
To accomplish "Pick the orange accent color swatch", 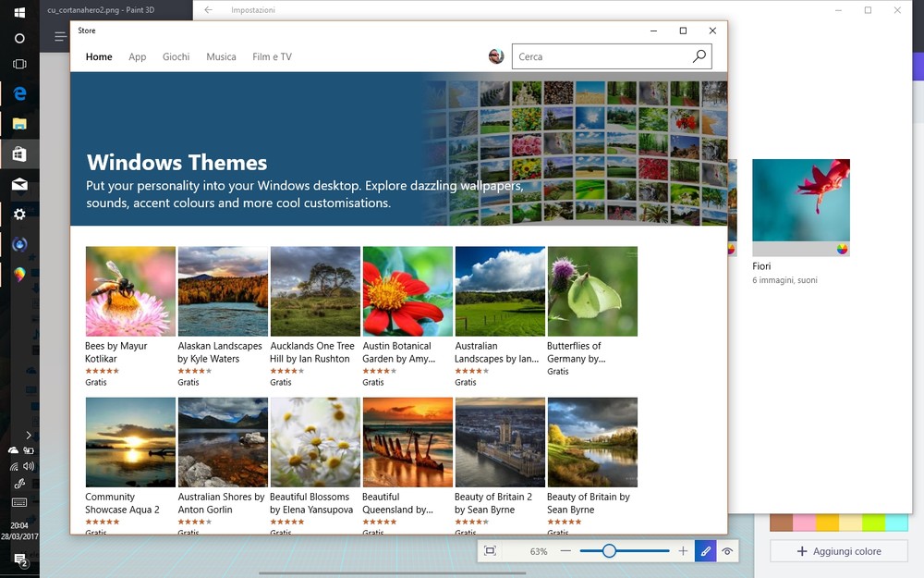I will [x=827, y=523].
